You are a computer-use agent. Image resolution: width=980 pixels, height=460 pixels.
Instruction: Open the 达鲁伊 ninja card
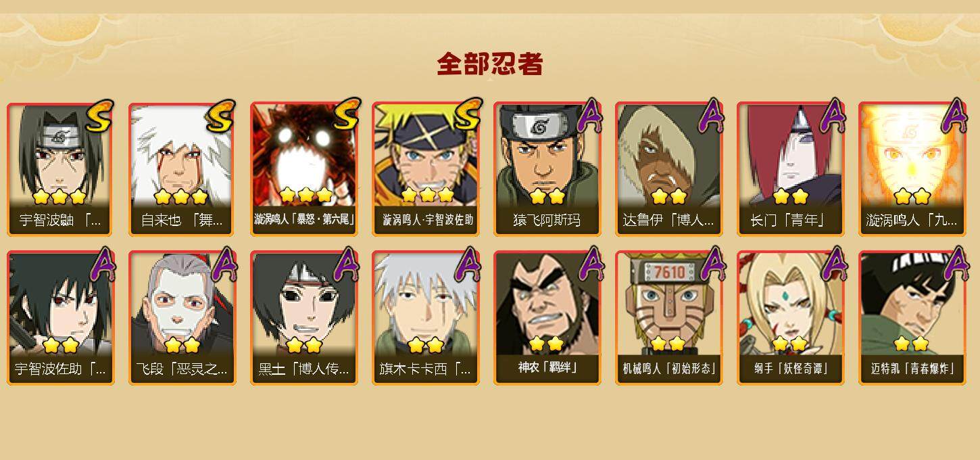[x=669, y=169]
